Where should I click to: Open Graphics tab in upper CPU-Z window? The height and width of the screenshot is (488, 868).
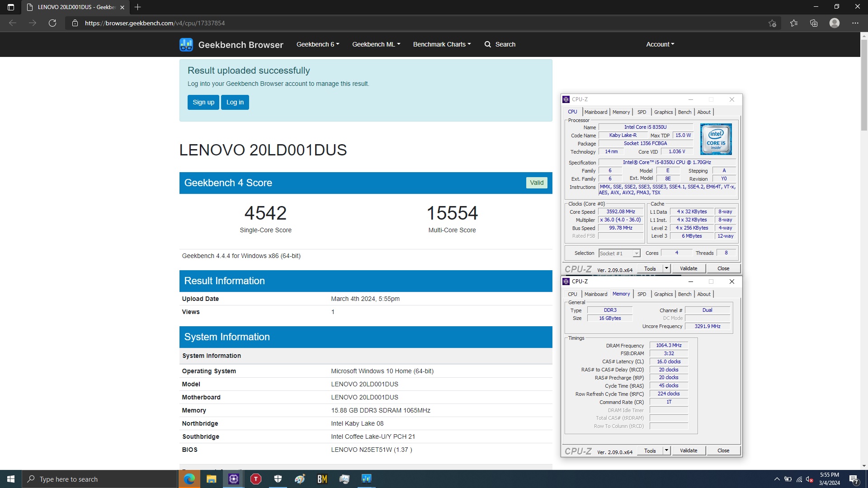tap(663, 112)
